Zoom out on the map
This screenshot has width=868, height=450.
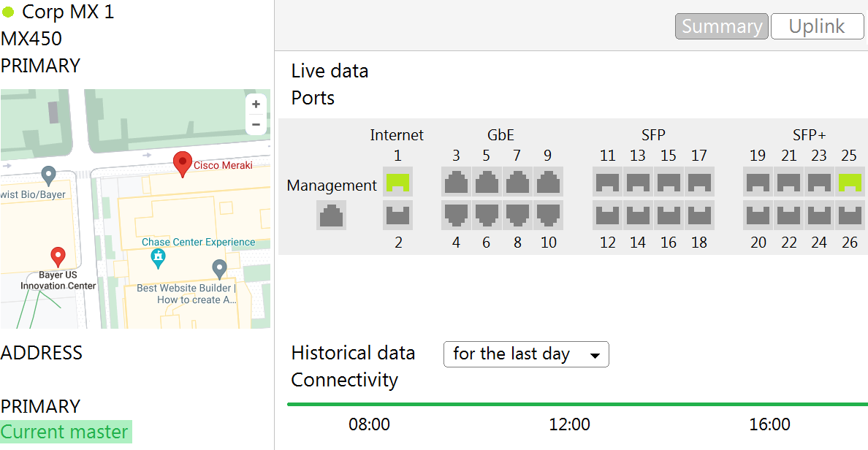point(256,124)
